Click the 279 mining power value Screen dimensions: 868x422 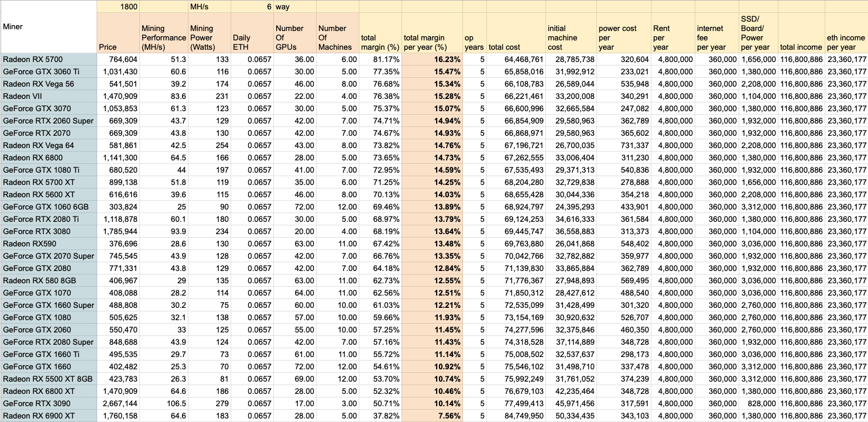pyautogui.click(x=209, y=403)
